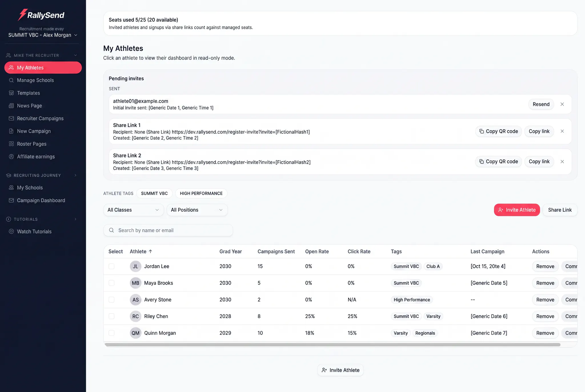Expand the Recruiting Journey section chevron
This screenshot has height=392, width=585.
click(x=75, y=175)
